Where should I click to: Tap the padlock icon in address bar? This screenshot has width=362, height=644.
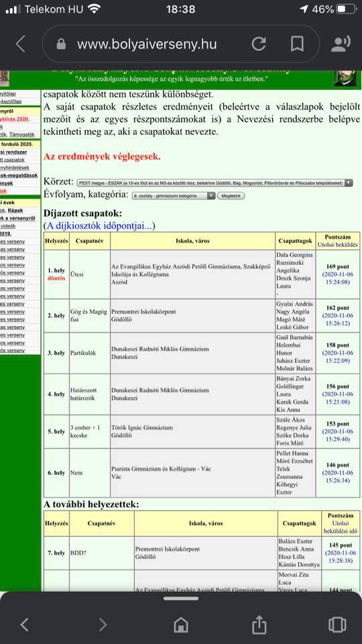[61, 44]
